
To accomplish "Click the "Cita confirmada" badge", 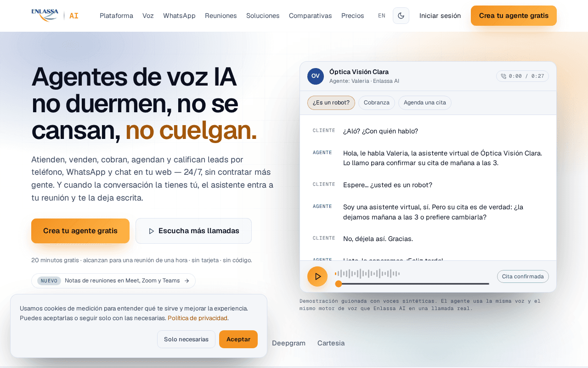I will click(523, 276).
